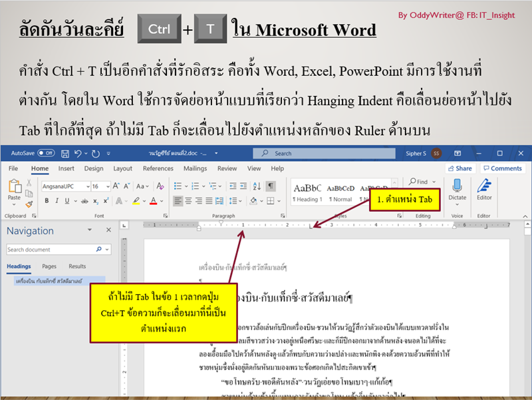Click the Share button

[460, 168]
